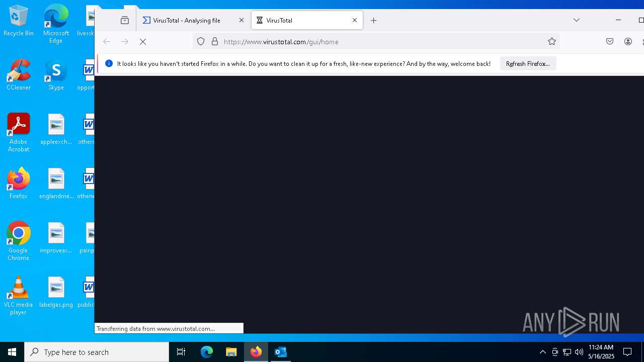644x362 pixels.
Task: Open the tracking protection shield icon
Action: tap(201, 42)
